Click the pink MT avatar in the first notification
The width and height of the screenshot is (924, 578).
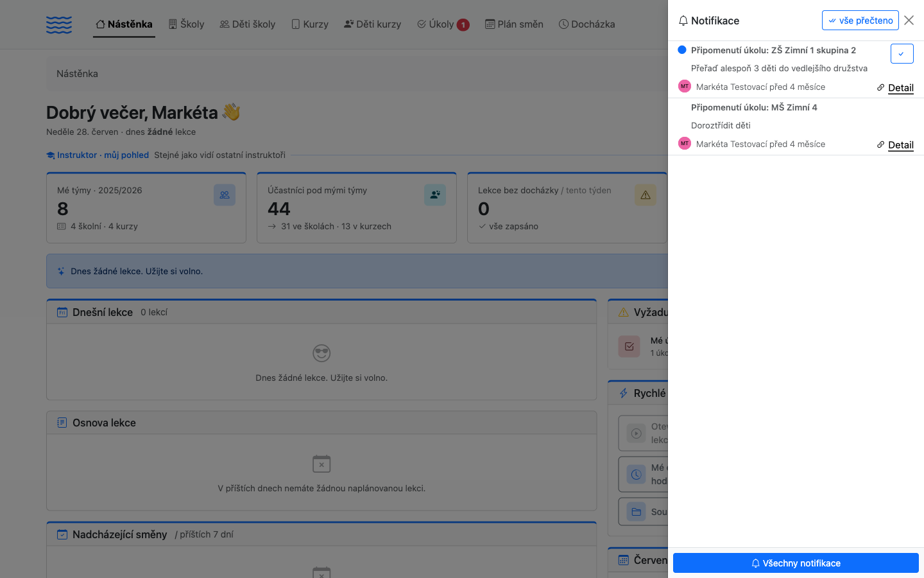pos(685,86)
